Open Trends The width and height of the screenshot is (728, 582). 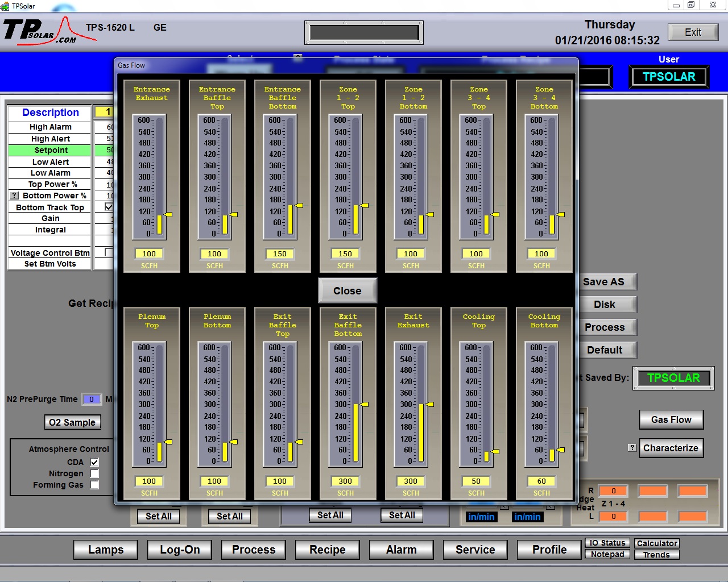pos(657,555)
